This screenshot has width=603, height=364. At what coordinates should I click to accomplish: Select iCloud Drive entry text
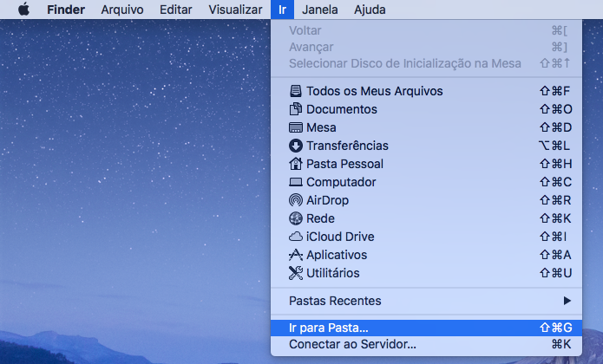tap(340, 237)
